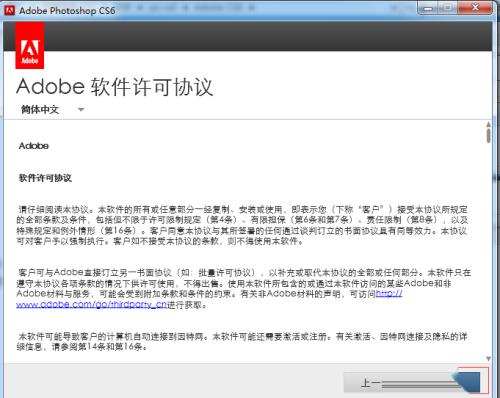
Task: Click the paragraph starting "本软件可能导致客户的计算机"
Action: click(x=242, y=342)
